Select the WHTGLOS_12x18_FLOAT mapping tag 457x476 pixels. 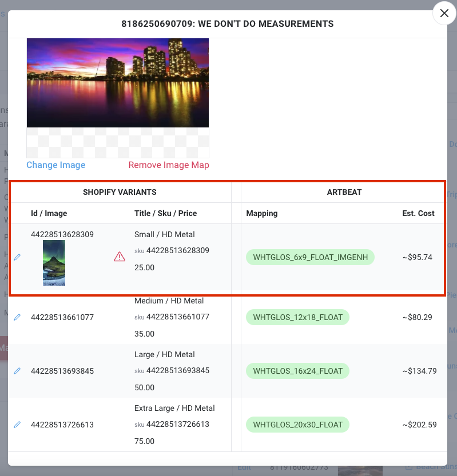pos(297,317)
